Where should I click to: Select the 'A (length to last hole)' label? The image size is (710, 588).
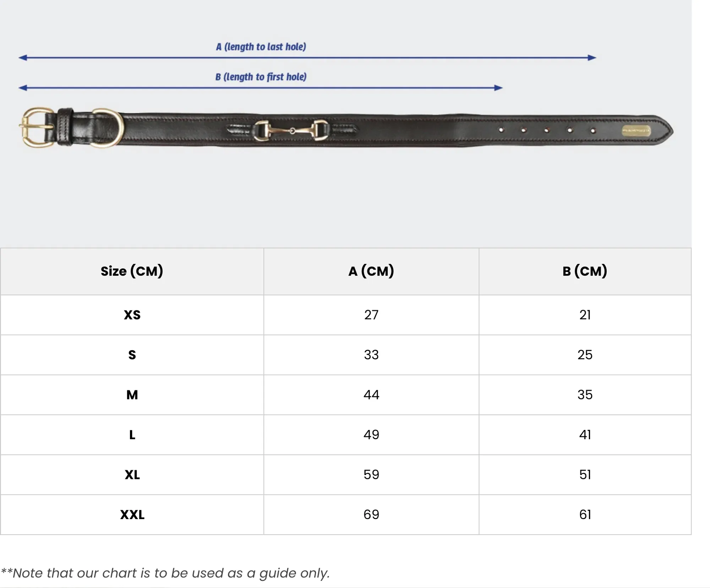(x=261, y=47)
